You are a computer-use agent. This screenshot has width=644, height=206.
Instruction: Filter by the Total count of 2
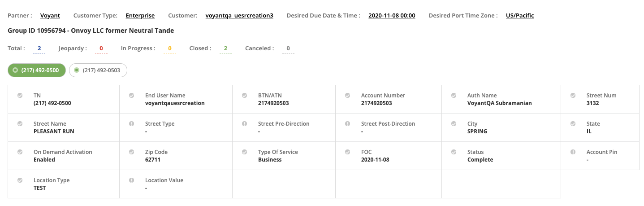pos(39,48)
